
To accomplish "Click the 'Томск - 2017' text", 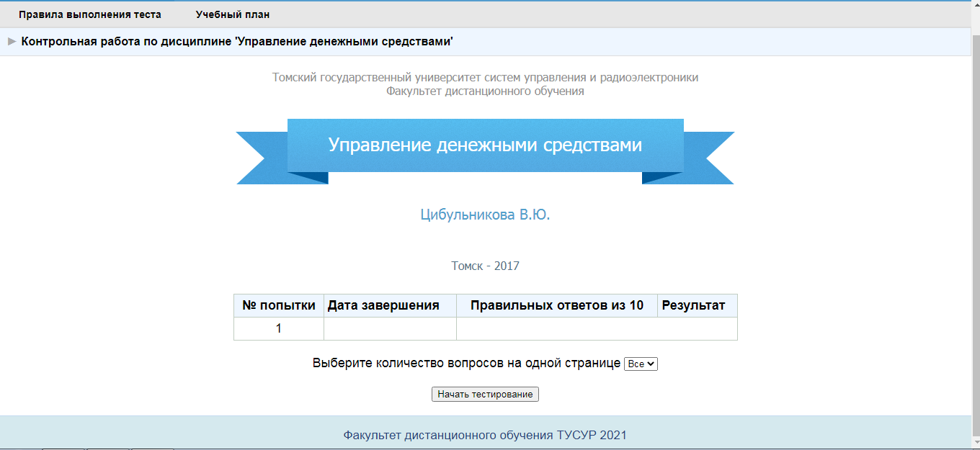I will coord(485,266).
